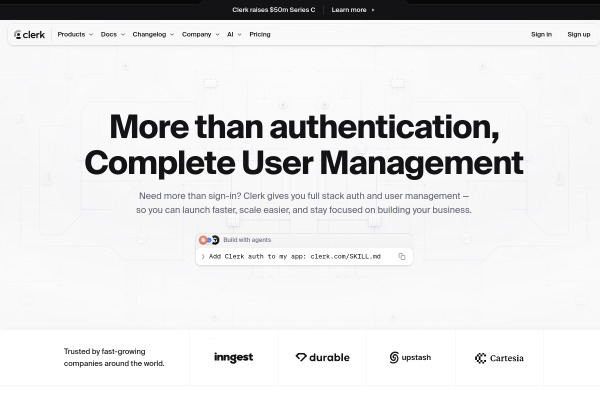The image size is (600, 400).
Task: Click the 'More than authentication,' headline
Action: 304,127
